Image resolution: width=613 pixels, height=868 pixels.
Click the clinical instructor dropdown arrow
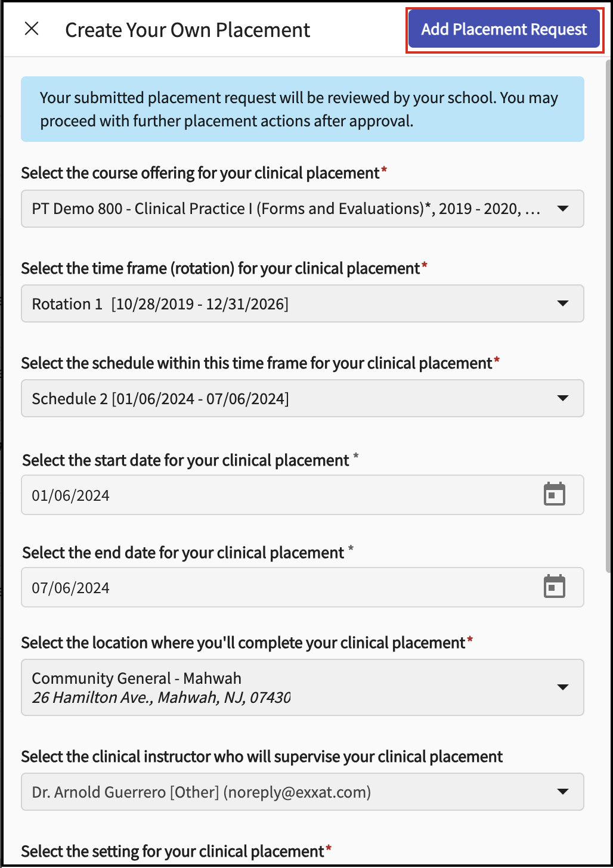point(562,792)
